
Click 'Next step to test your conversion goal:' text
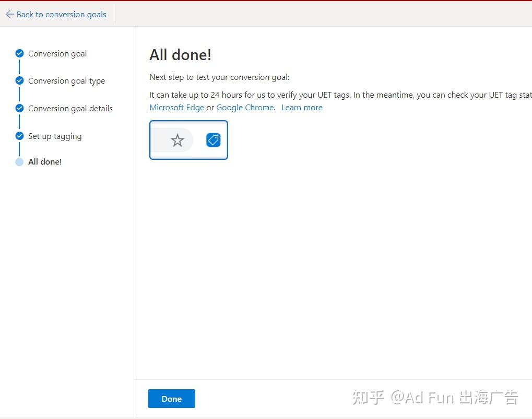coord(219,77)
